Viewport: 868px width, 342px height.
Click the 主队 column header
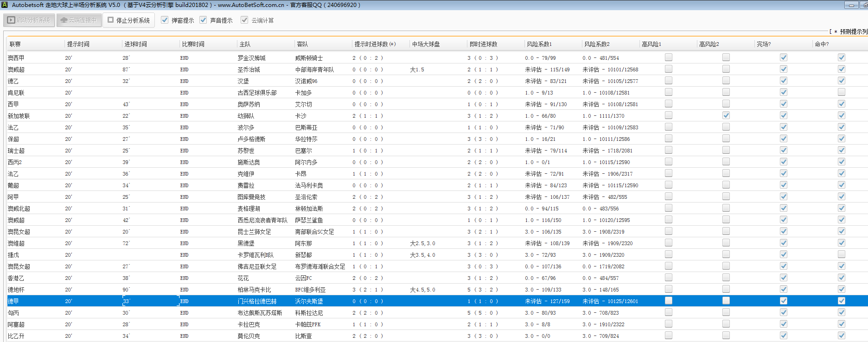245,44
